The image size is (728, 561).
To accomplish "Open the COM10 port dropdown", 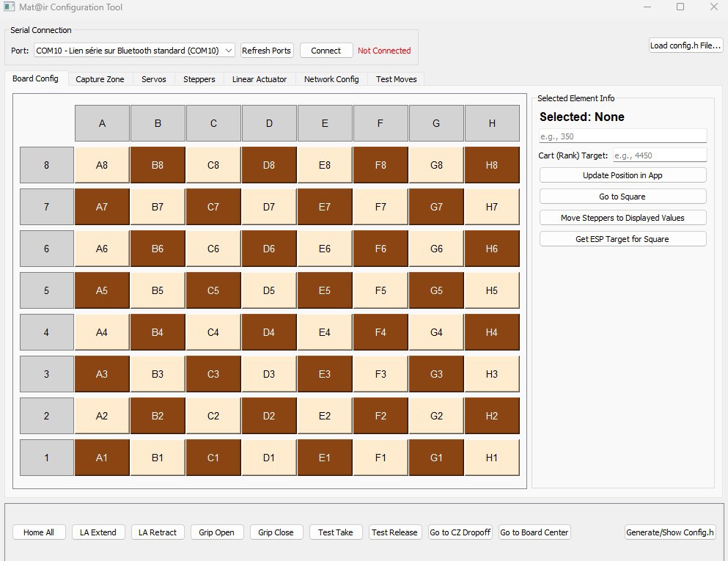I will pos(134,51).
